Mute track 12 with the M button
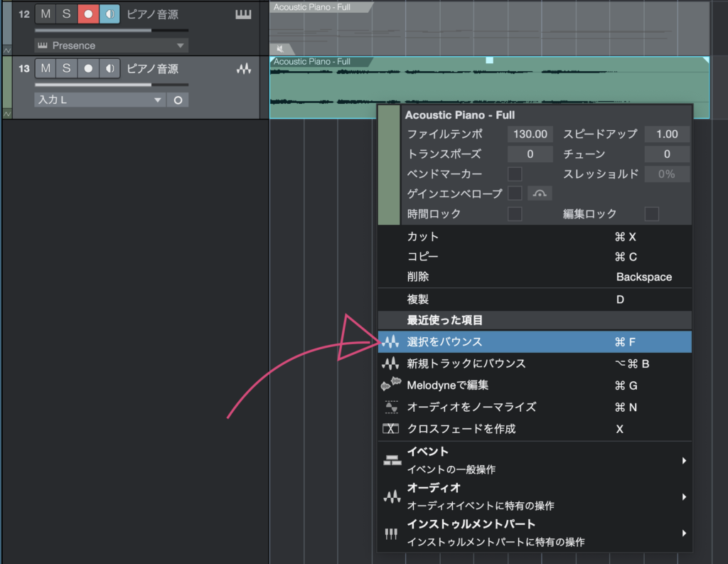This screenshot has height=564, width=728. point(45,14)
